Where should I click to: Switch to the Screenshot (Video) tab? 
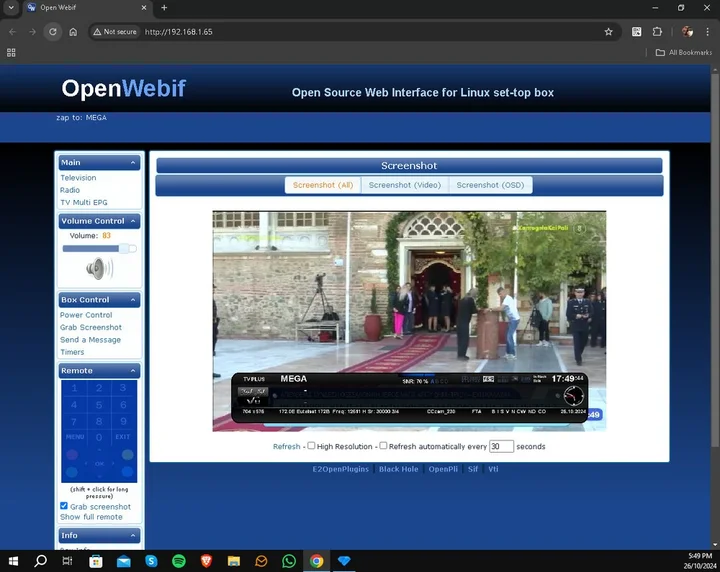[404, 185]
